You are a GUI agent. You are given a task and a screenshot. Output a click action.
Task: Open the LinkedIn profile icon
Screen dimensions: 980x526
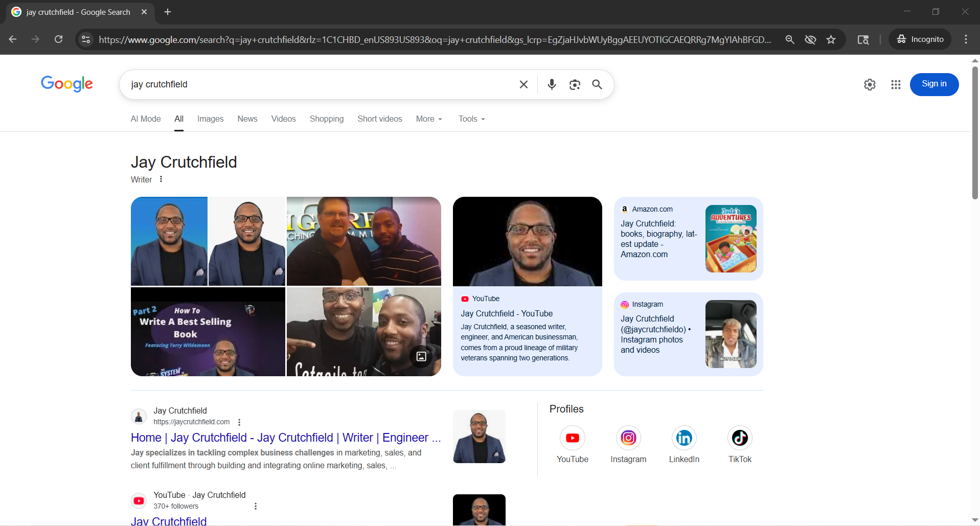tap(683, 438)
